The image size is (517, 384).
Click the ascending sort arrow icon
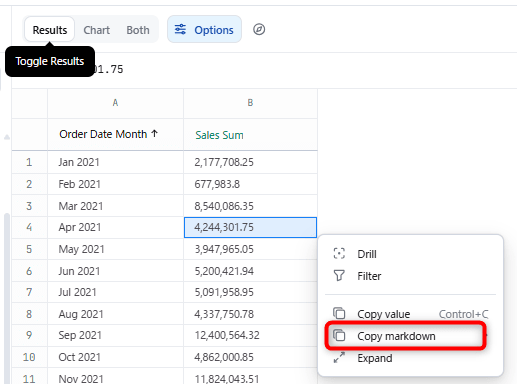click(154, 134)
